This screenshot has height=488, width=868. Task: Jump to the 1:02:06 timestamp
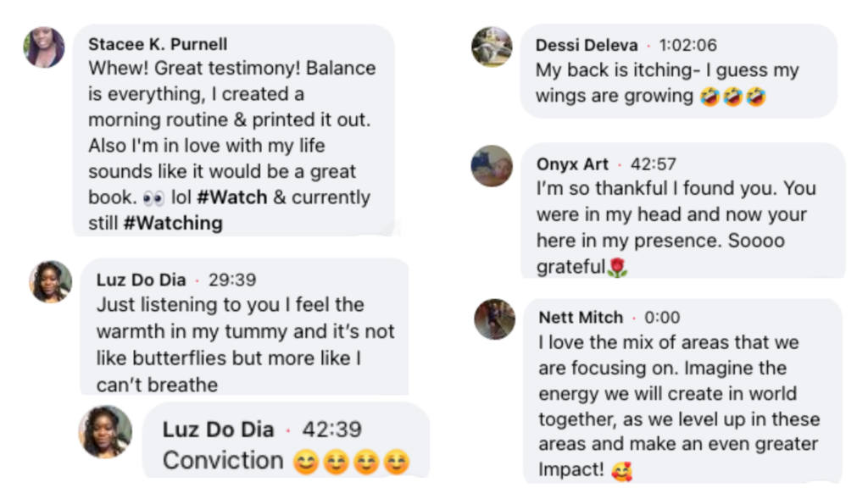pyautogui.click(x=687, y=45)
